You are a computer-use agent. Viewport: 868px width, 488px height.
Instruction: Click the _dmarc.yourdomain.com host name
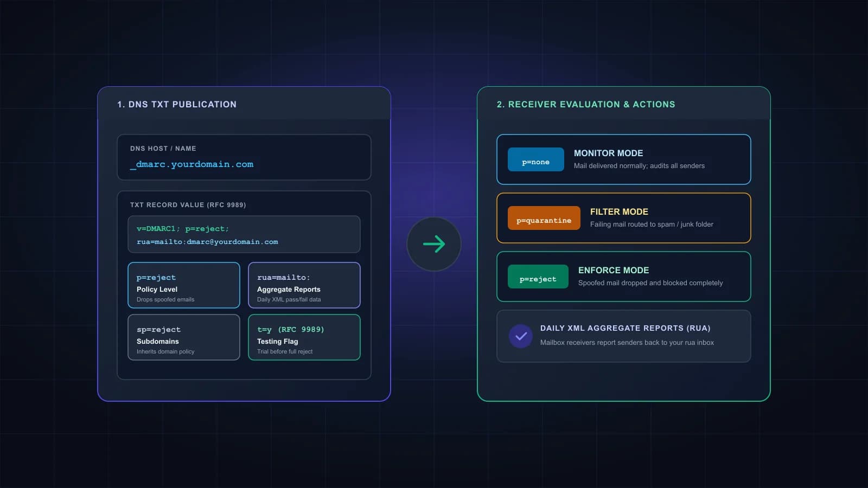pos(192,164)
